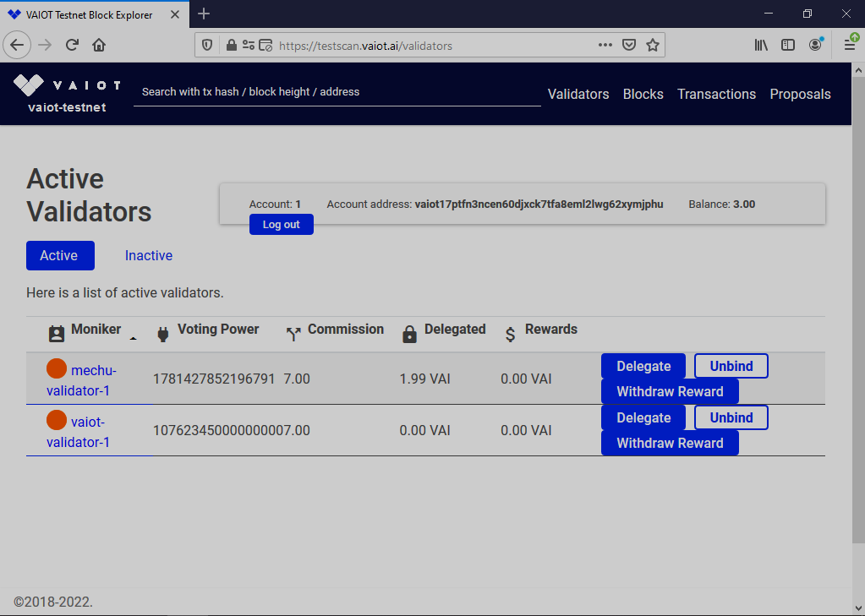Viewport: 865px width, 616px height.
Task: Click the Balance 3.00 value
Action: 744,204
